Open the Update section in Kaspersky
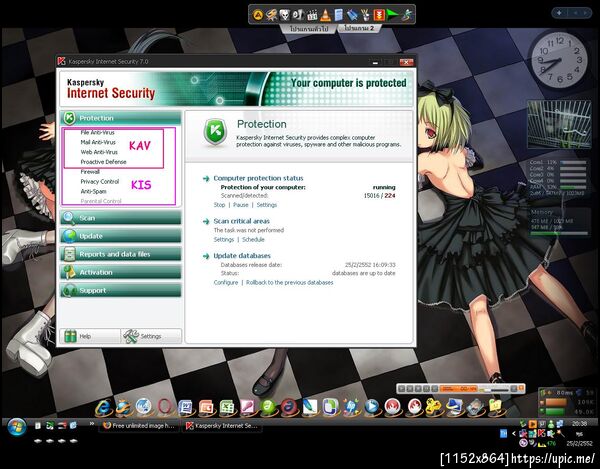600x469 pixels. (x=121, y=236)
